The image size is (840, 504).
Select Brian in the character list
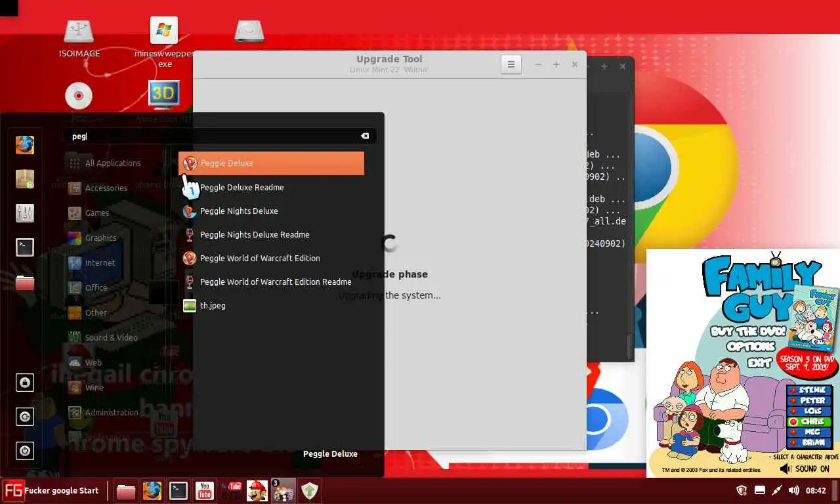(x=809, y=442)
